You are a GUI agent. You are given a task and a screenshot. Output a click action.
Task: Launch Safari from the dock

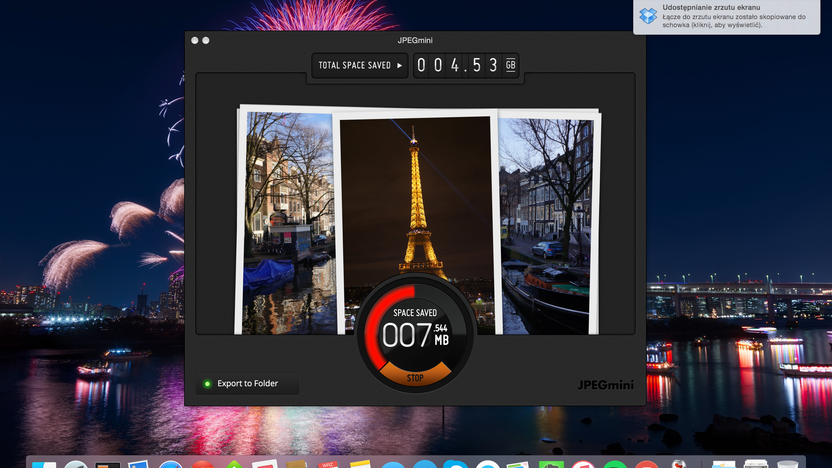(171, 464)
